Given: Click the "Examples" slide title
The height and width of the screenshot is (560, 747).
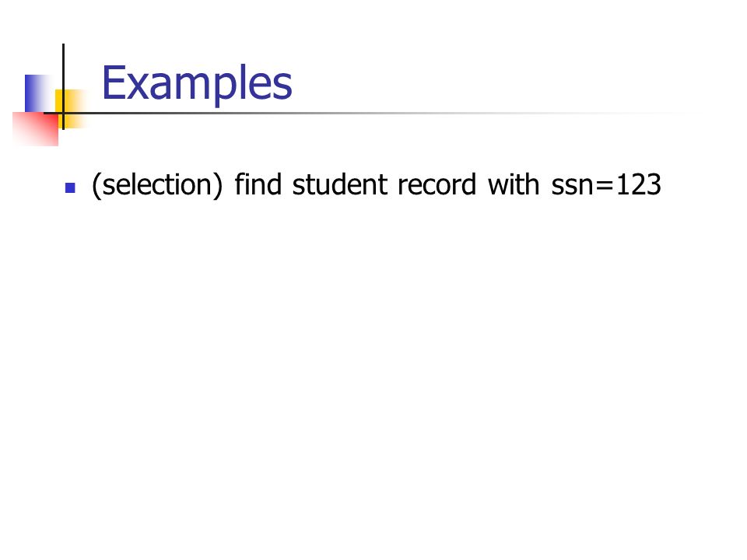Looking at the screenshot, I should click(x=197, y=84).
